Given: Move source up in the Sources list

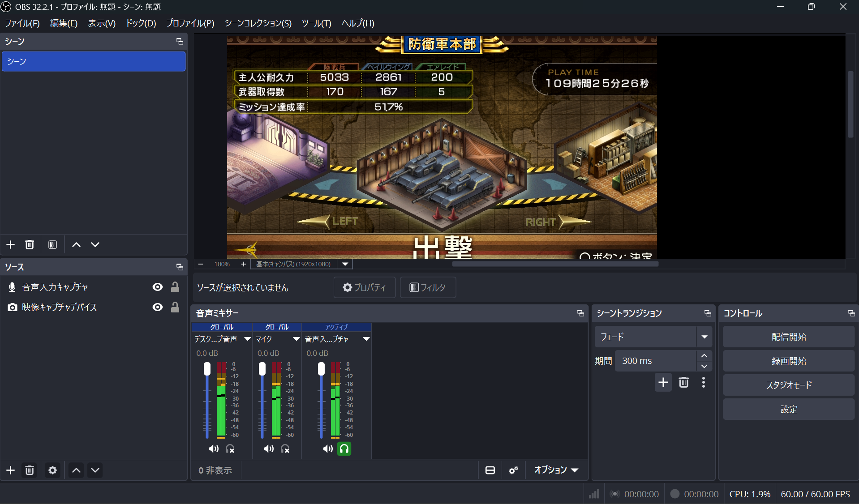Looking at the screenshot, I should click(77, 470).
